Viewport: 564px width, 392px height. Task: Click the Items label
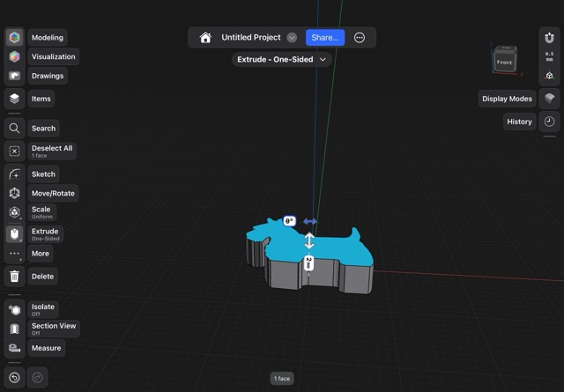point(41,99)
